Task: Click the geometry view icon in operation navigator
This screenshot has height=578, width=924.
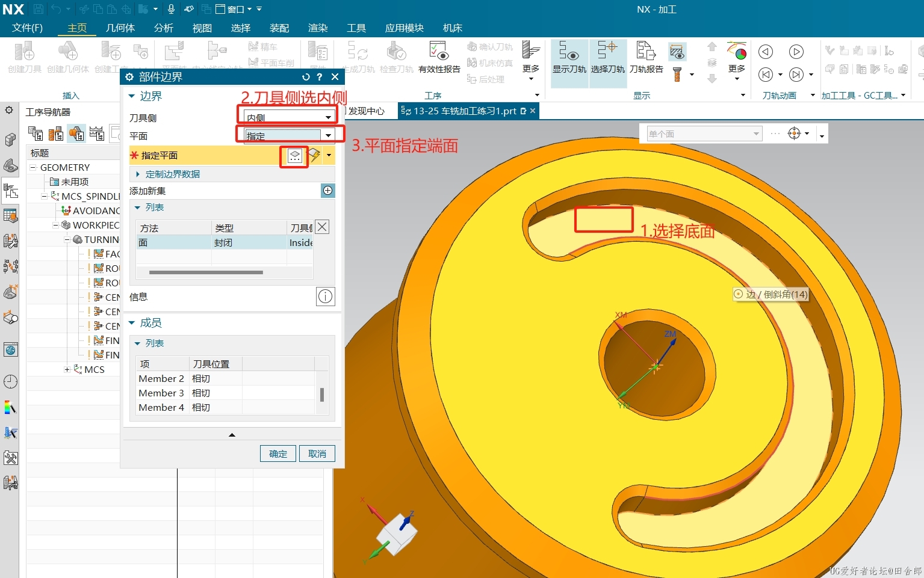Action: pyautogui.click(x=76, y=133)
